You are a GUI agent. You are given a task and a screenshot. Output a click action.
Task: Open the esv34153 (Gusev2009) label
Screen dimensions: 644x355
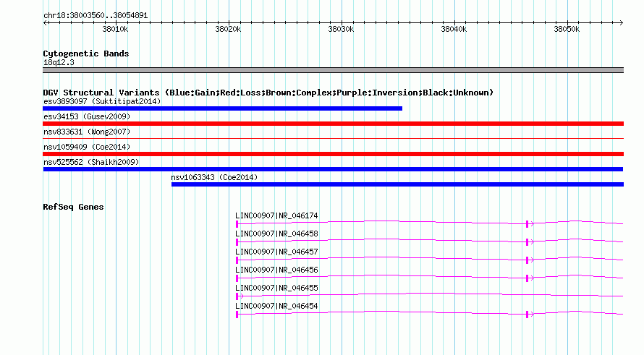(x=87, y=116)
